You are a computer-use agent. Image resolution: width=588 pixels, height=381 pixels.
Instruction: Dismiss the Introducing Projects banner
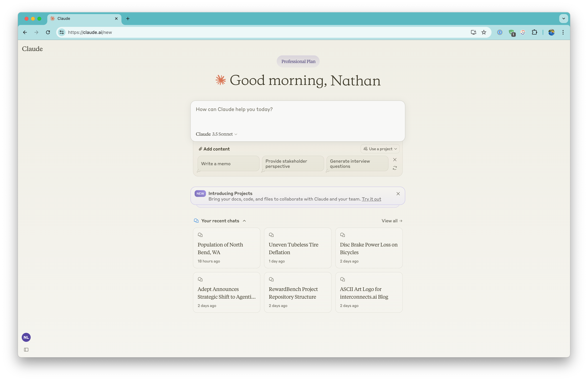(x=398, y=194)
